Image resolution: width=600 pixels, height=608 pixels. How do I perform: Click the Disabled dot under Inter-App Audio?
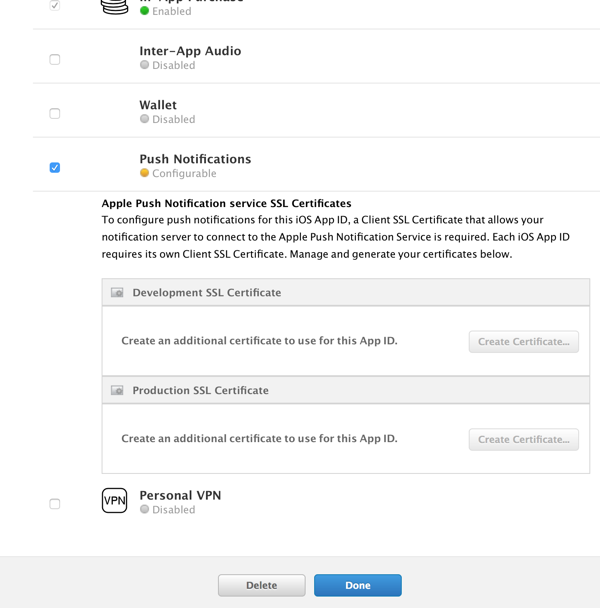click(x=145, y=65)
